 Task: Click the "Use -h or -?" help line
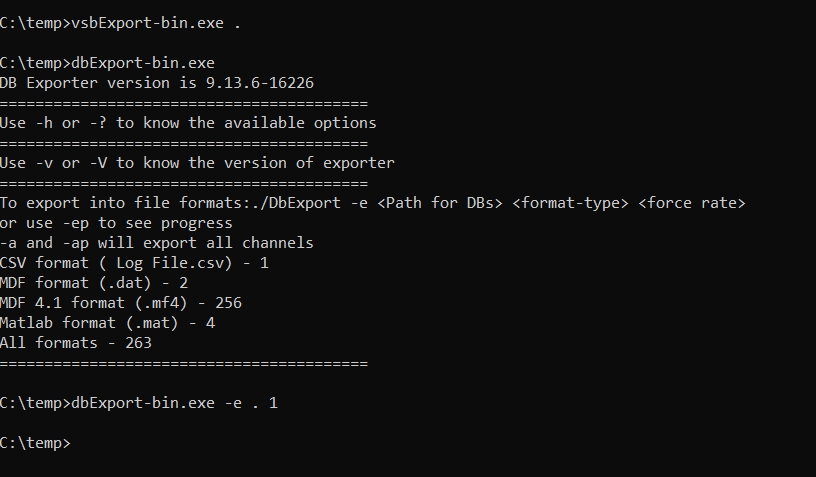click(x=60, y=122)
